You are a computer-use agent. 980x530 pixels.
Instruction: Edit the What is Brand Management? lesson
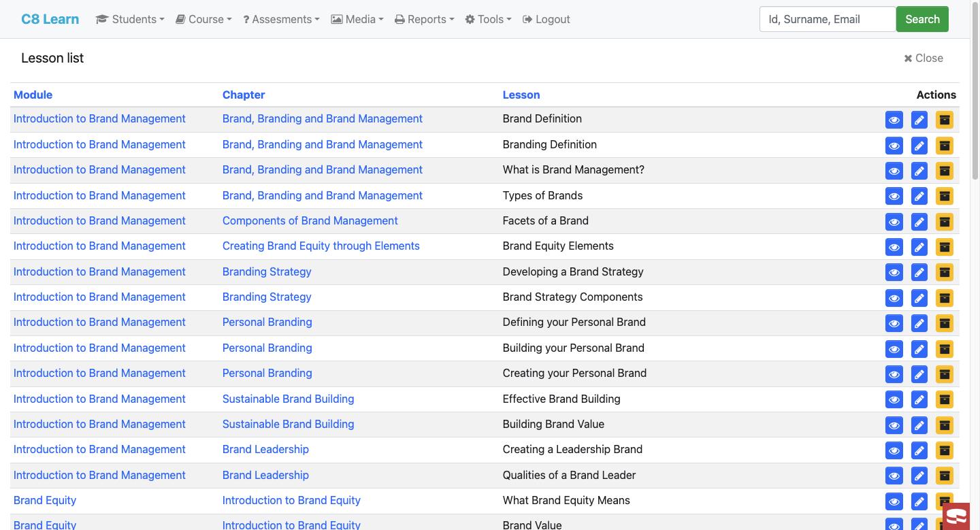[919, 171]
